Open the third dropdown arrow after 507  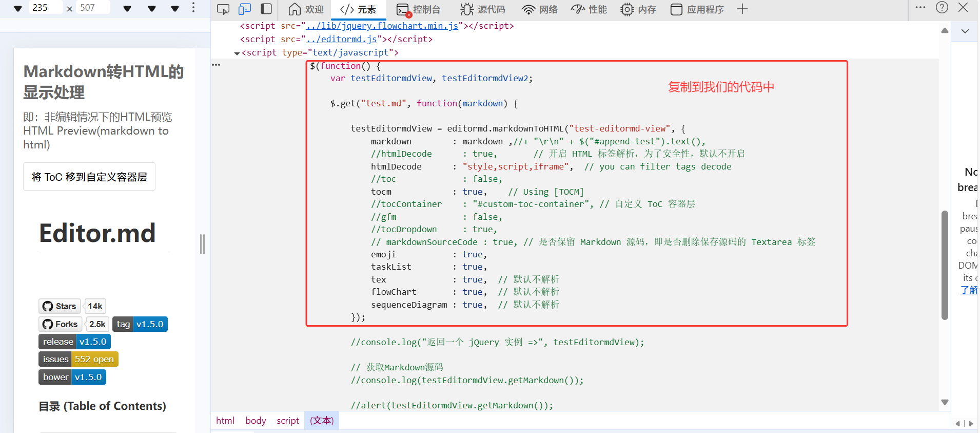175,9
